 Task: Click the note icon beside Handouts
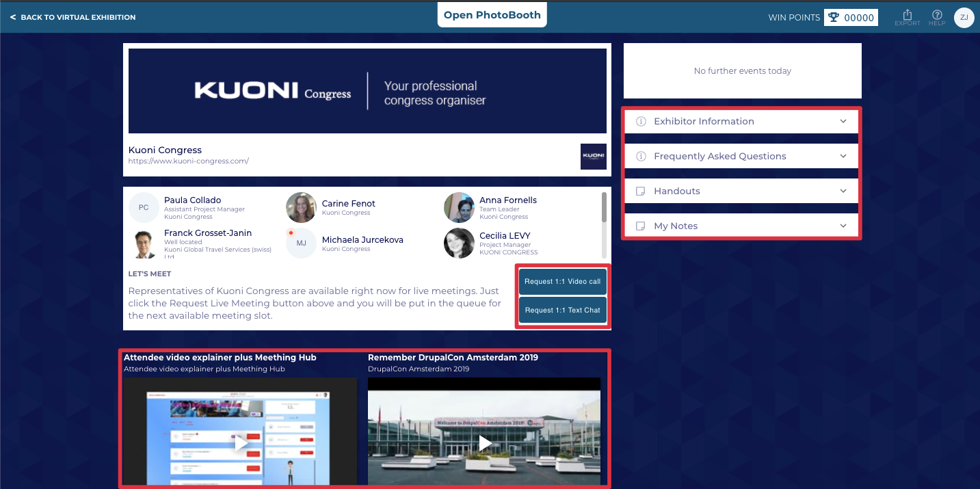[641, 191]
